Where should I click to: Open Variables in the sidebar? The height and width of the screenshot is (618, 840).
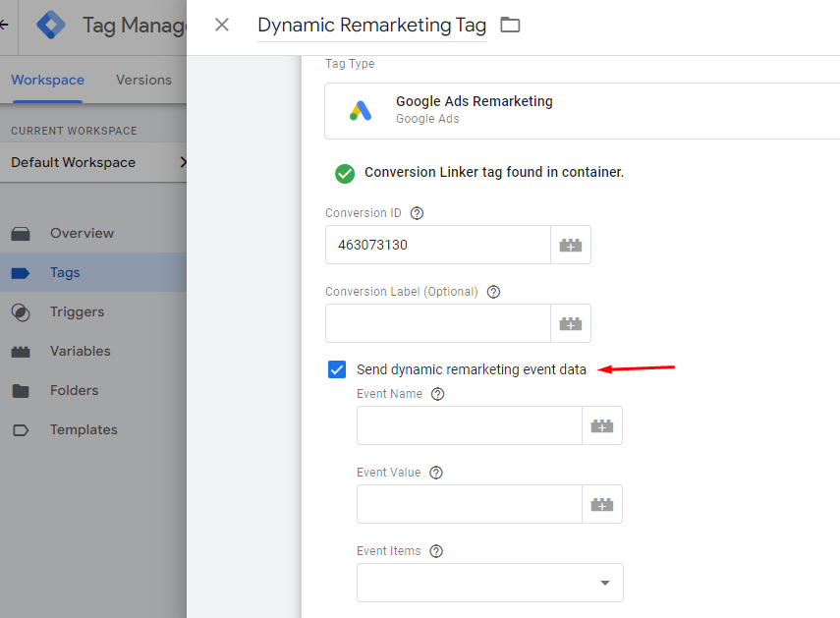(93, 351)
